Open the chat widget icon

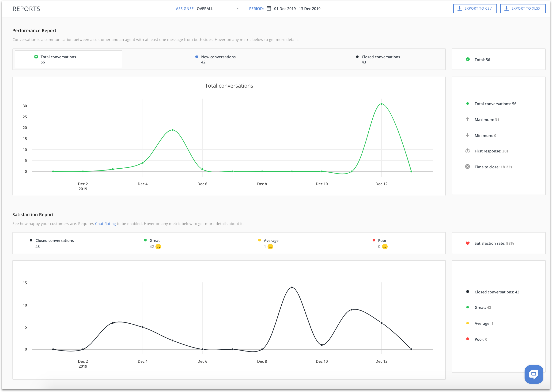(533, 374)
